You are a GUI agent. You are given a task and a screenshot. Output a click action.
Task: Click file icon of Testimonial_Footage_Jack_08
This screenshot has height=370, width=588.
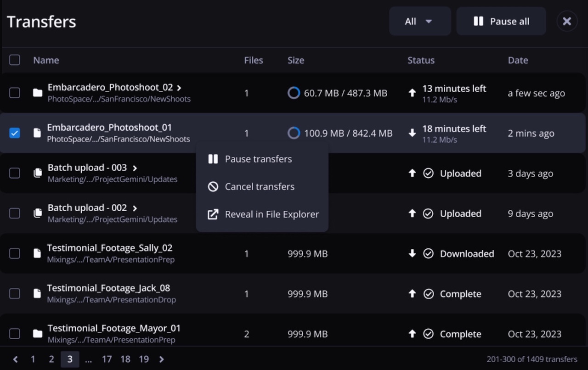click(x=37, y=294)
